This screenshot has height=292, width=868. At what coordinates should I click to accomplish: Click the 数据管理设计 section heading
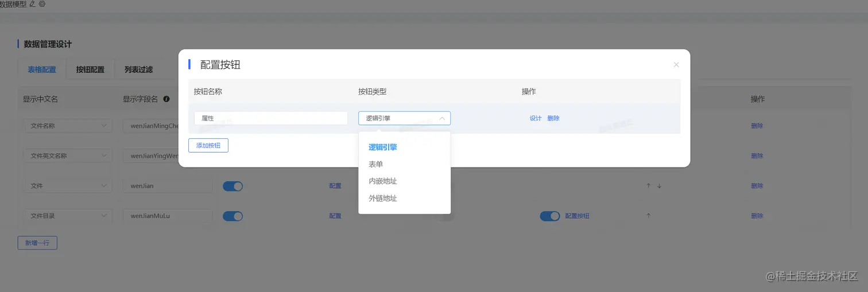click(x=48, y=44)
